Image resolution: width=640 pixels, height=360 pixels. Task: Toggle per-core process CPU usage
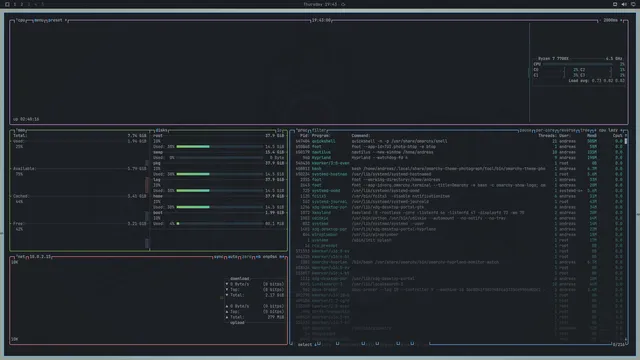[x=545, y=131]
